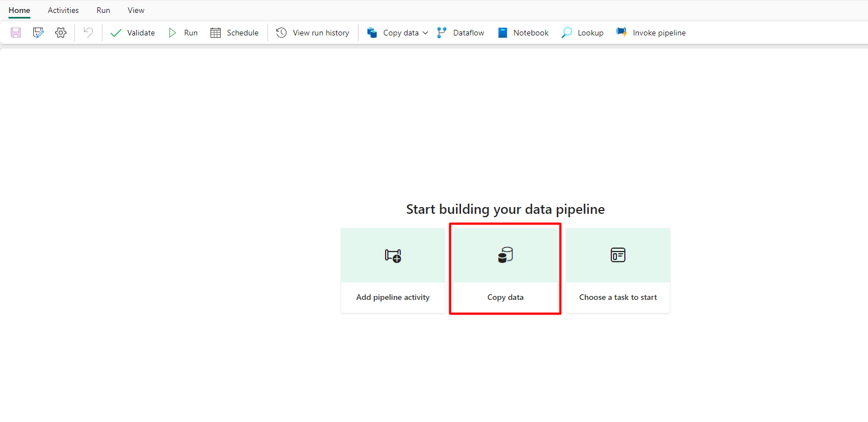Click the Validate checkmark button
This screenshot has height=422, width=868.
click(x=133, y=33)
